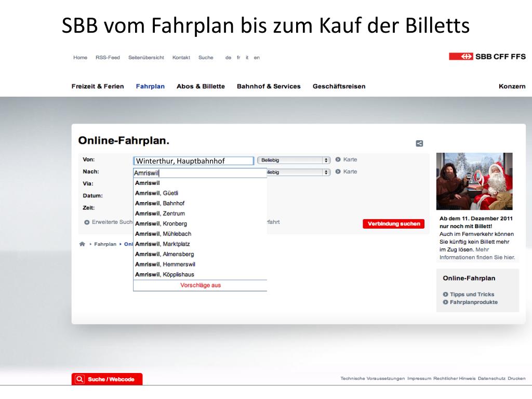Switch language to de
This screenshot has height=399, width=532.
tap(229, 58)
